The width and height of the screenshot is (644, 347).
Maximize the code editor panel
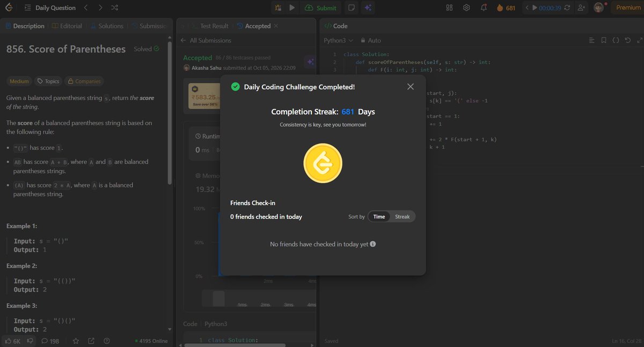pos(639,40)
